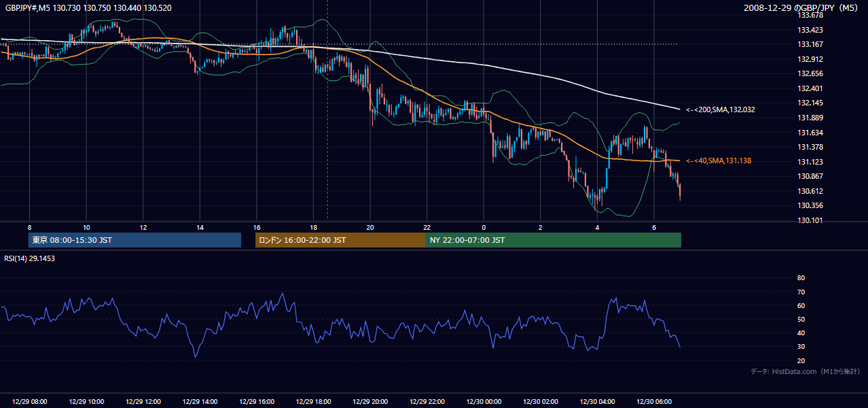
Task: Click the 12/29 14:00 bottom time label
Action: 200,402
